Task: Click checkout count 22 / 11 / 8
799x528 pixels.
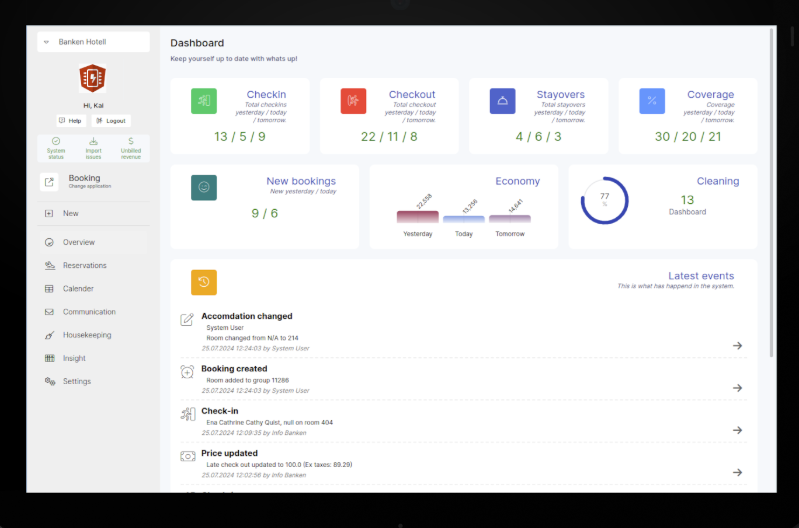Action: point(389,137)
